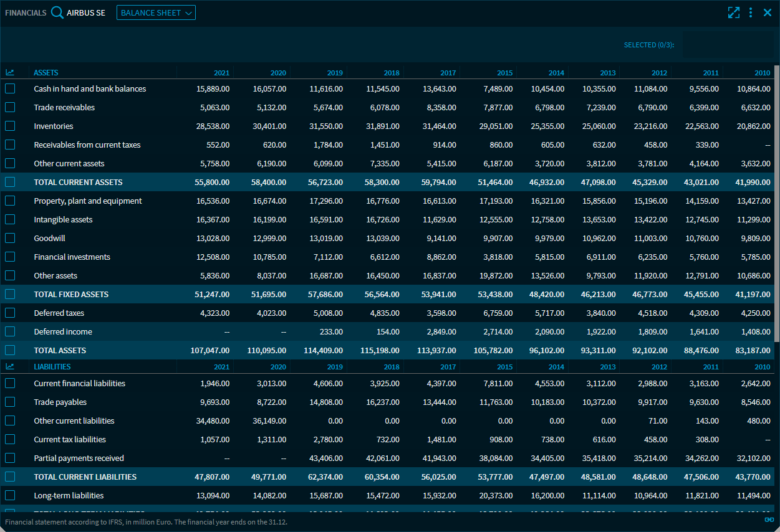Click the ASSETS section header label

(x=46, y=73)
